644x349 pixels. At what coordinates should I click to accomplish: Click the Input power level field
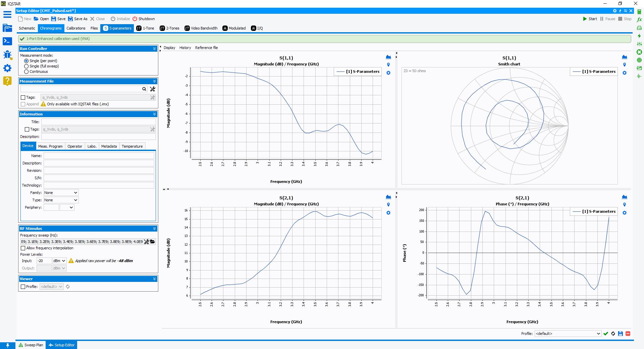coord(44,261)
